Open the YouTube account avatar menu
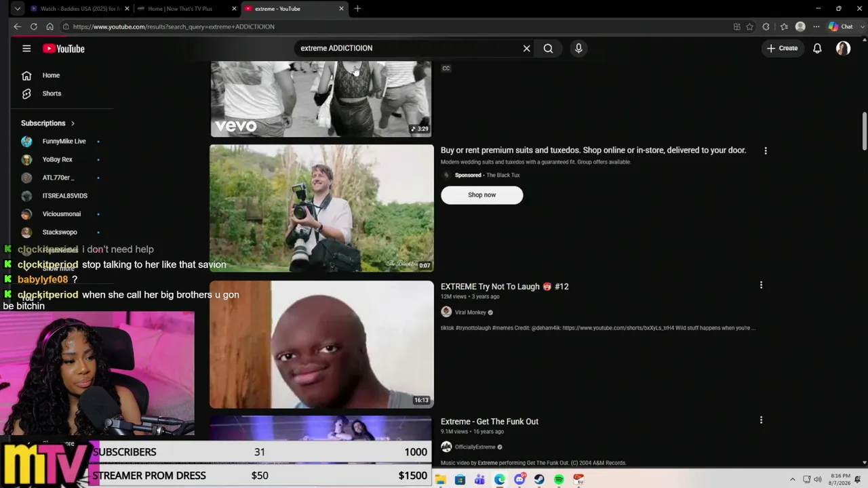 [x=843, y=48]
